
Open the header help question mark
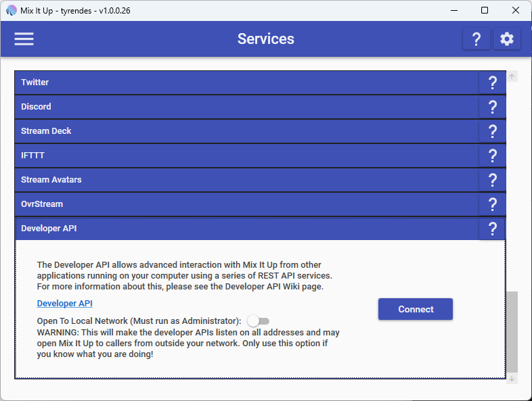click(476, 39)
